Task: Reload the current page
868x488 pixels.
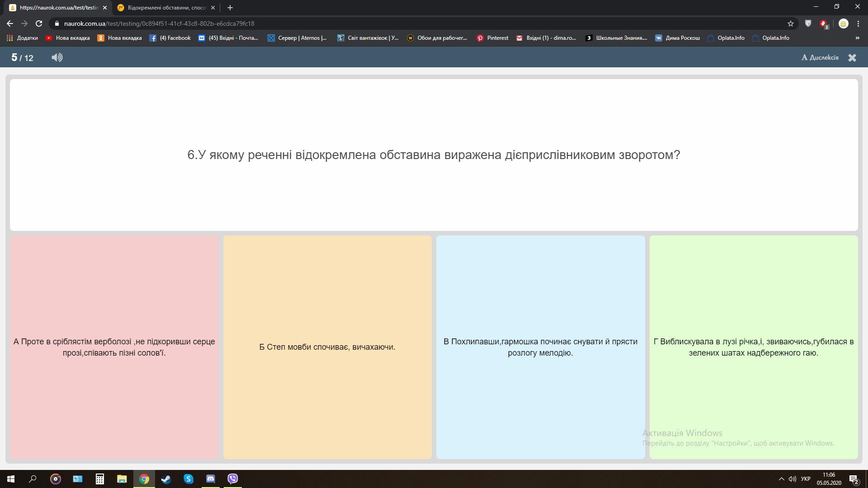Action: (39, 23)
